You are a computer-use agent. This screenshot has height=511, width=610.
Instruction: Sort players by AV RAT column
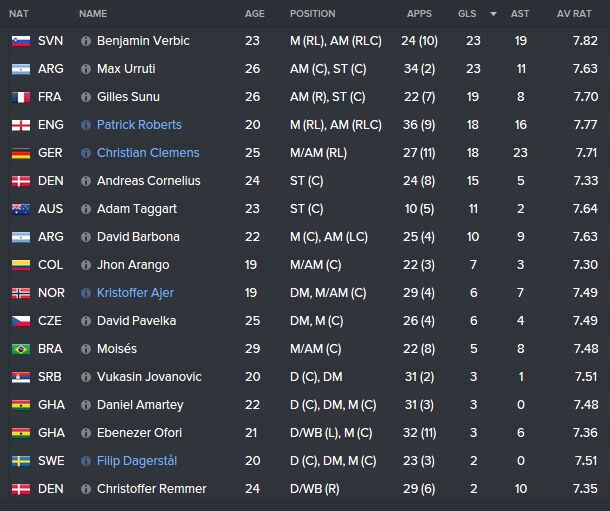[x=574, y=14]
